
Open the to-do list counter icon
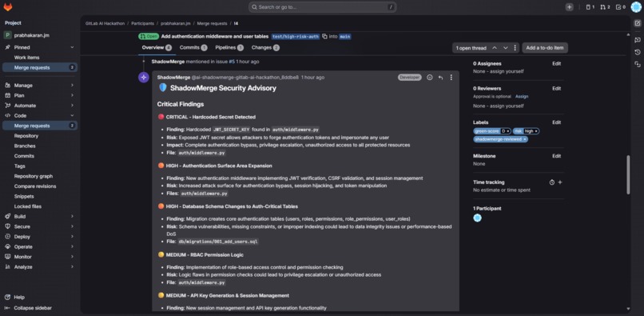pos(621,7)
